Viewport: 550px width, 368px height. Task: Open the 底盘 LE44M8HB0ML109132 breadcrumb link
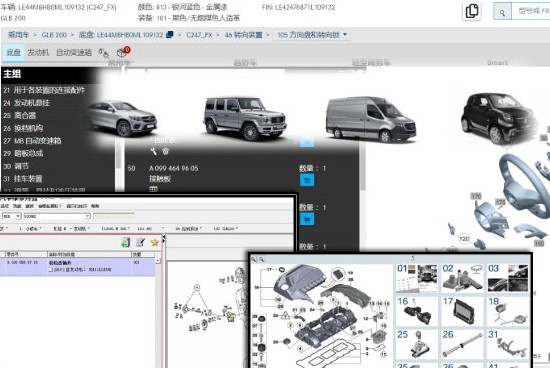[x=121, y=35]
